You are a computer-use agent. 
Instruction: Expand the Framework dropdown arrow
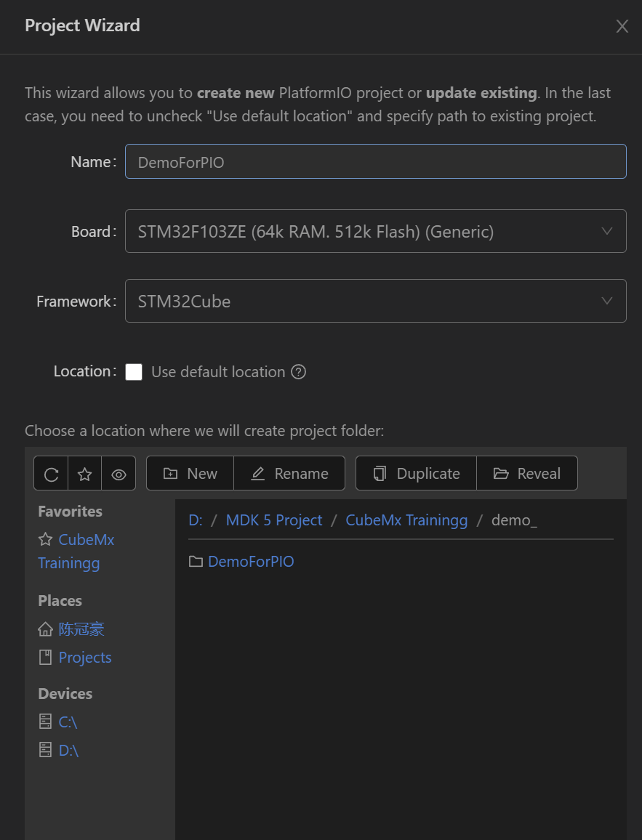pyautogui.click(x=607, y=301)
